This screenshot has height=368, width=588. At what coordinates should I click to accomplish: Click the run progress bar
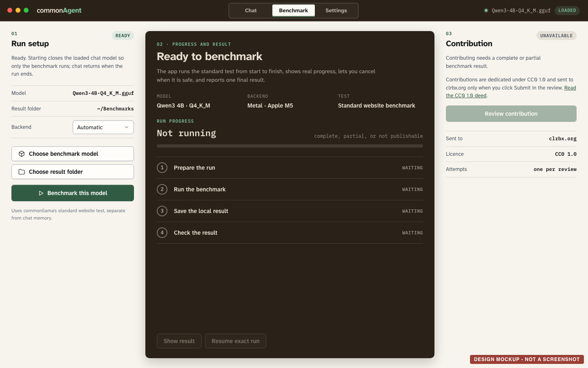click(290, 146)
